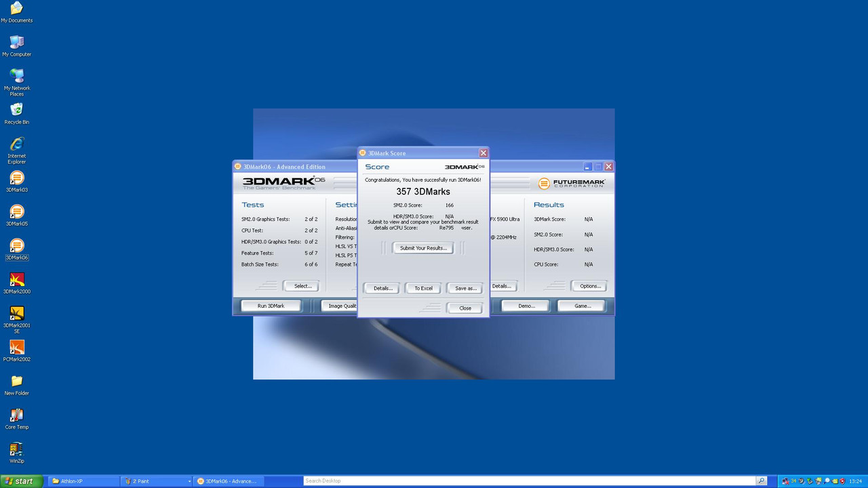Select the 3DMark2000 desktop shortcut
The height and width of the screenshot is (488, 868).
click(x=16, y=283)
